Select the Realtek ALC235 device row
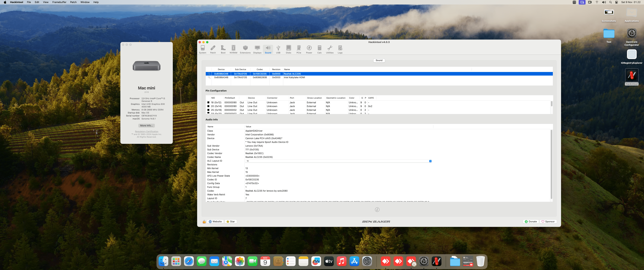 (x=379, y=74)
